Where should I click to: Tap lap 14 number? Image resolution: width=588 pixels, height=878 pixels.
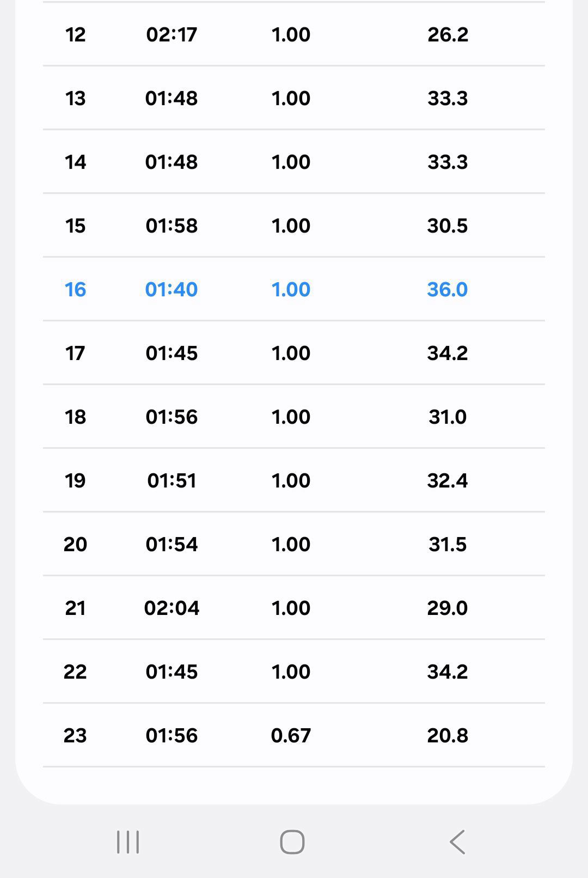[75, 162]
